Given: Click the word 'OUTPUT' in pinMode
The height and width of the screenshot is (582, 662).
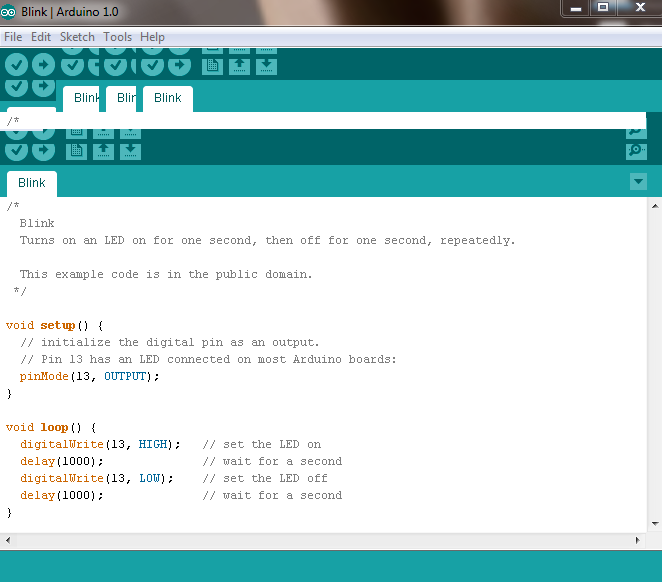Looking at the screenshot, I should [125, 376].
